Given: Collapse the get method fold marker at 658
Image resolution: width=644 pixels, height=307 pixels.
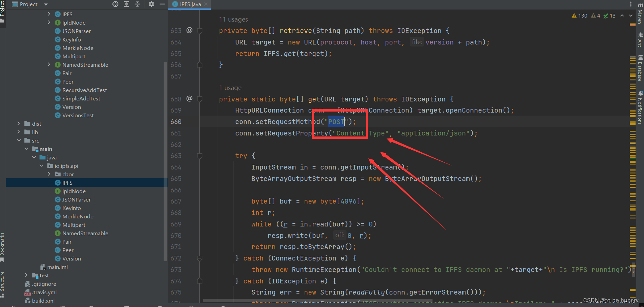Looking at the screenshot, I should [x=200, y=99].
